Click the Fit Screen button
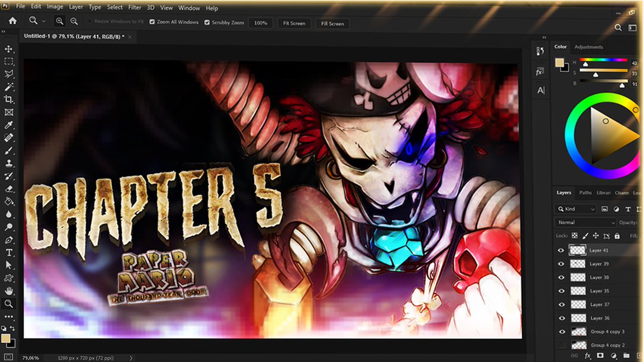Viewport: 644px width, 362px height. coord(294,23)
